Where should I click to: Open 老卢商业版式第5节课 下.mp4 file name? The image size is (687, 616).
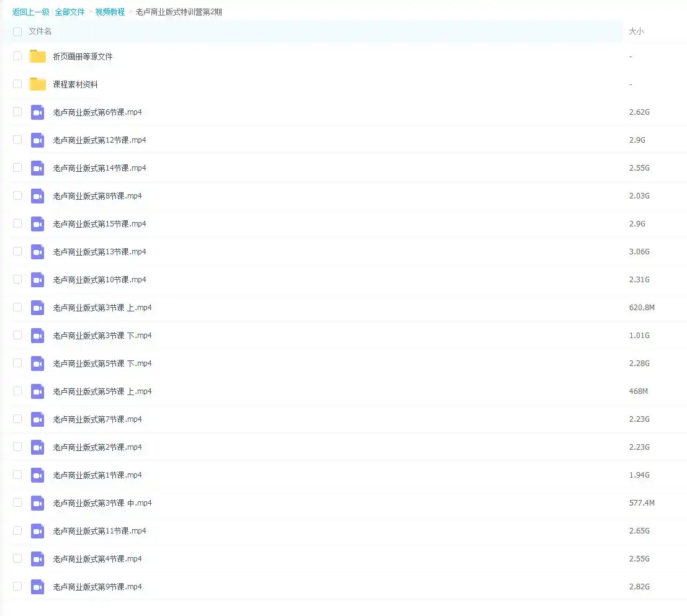point(102,364)
